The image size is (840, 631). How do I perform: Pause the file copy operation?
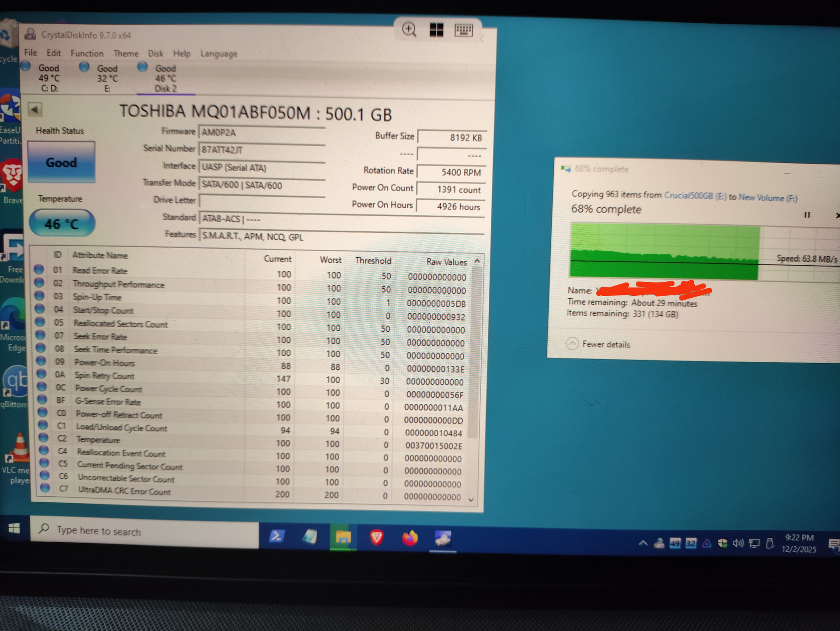(x=807, y=215)
